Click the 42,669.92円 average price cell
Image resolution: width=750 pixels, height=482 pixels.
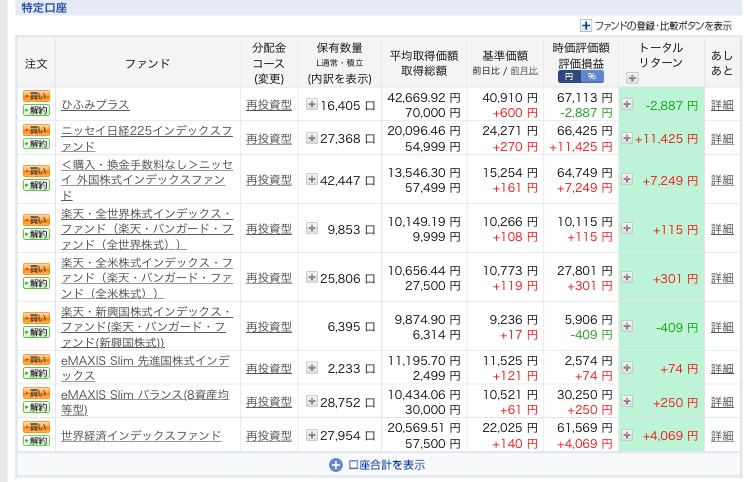click(424, 98)
